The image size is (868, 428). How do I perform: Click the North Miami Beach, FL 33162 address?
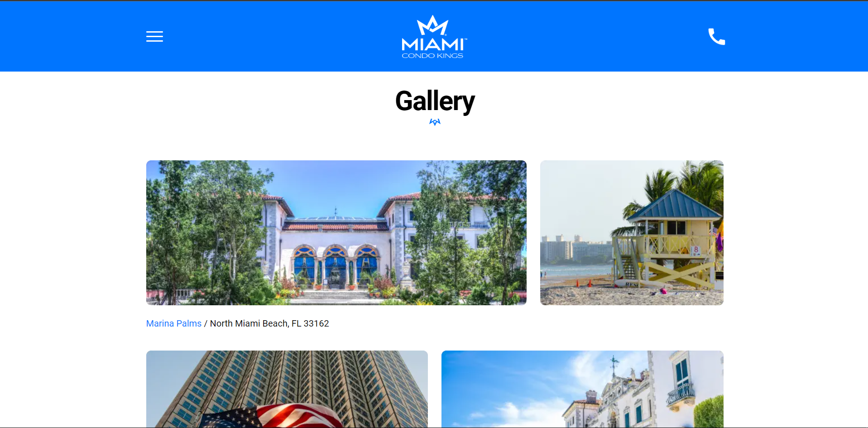(x=269, y=323)
